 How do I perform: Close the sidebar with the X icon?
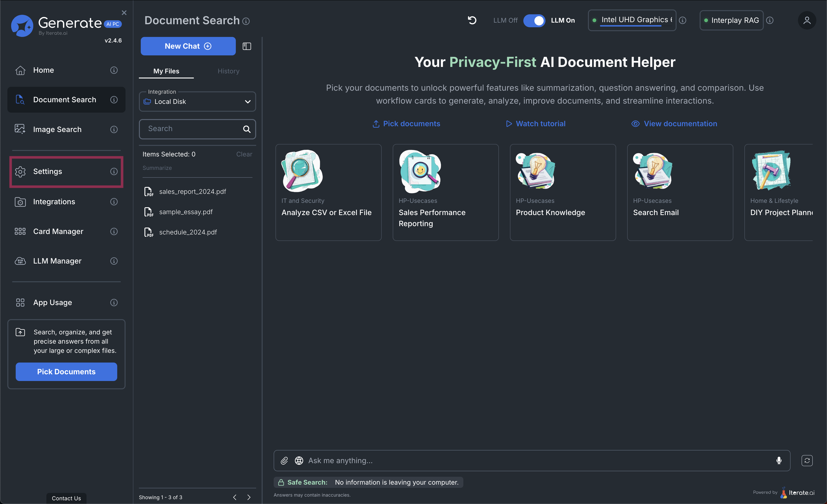124,13
